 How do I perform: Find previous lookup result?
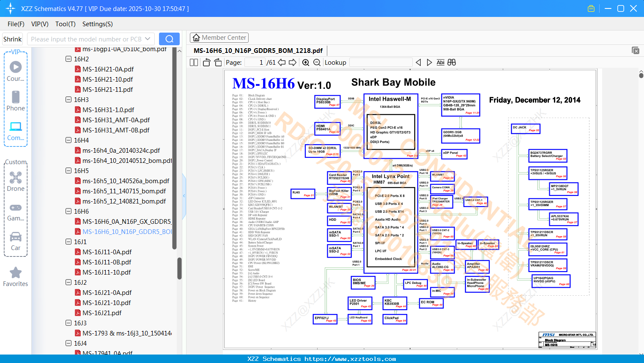point(418,62)
